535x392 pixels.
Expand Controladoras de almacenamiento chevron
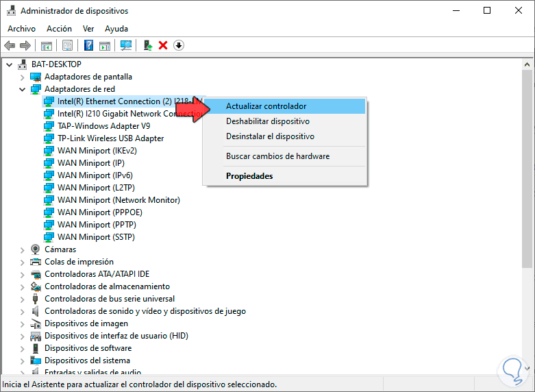point(23,287)
